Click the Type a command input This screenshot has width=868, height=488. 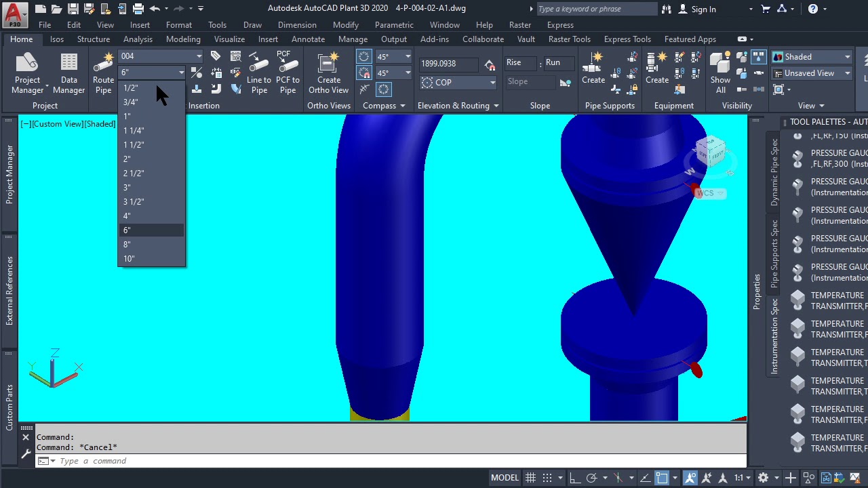pyautogui.click(x=400, y=461)
